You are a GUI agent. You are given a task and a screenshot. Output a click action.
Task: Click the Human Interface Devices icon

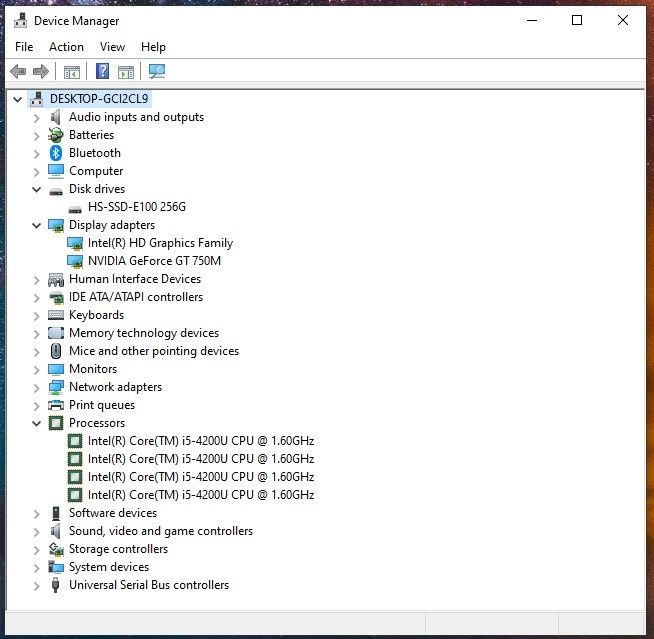[x=56, y=279]
